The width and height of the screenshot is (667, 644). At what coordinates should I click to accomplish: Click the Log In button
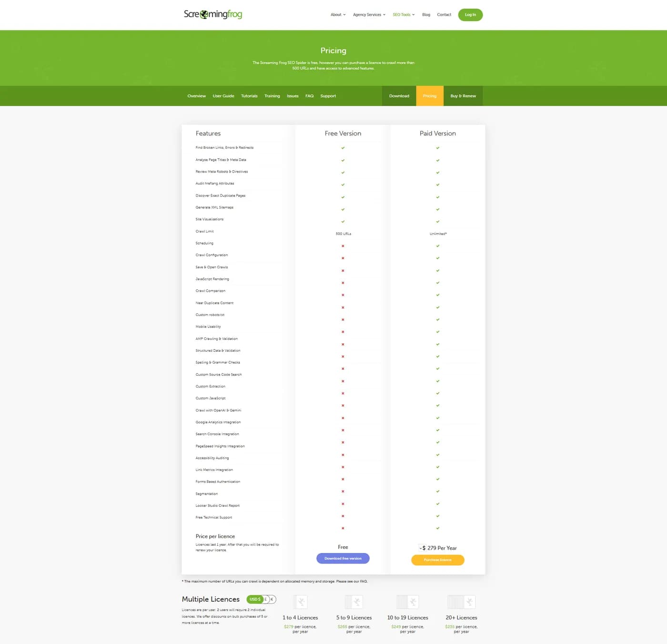(x=470, y=15)
